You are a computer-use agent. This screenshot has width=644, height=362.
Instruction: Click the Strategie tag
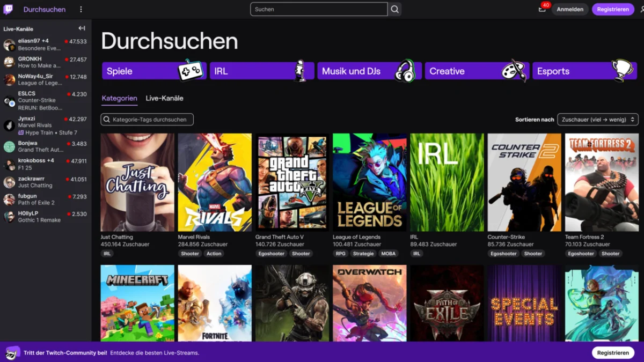(363, 254)
